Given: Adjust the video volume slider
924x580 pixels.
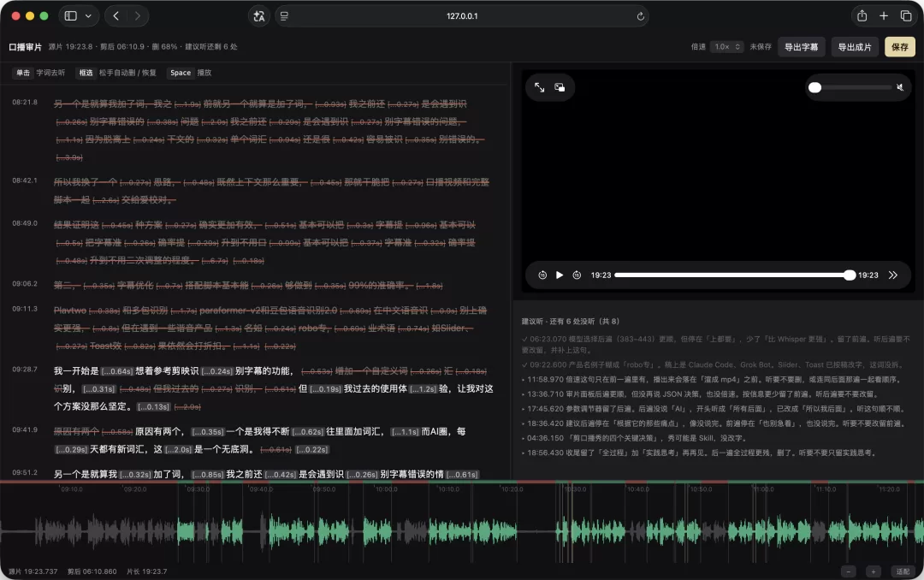Looking at the screenshot, I should tap(851, 87).
